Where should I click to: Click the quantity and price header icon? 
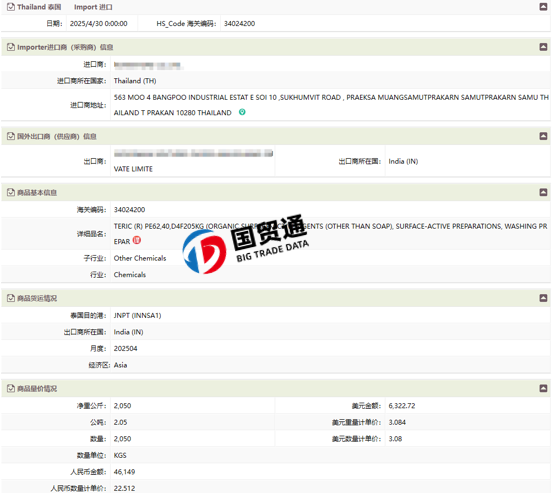tap(11, 389)
